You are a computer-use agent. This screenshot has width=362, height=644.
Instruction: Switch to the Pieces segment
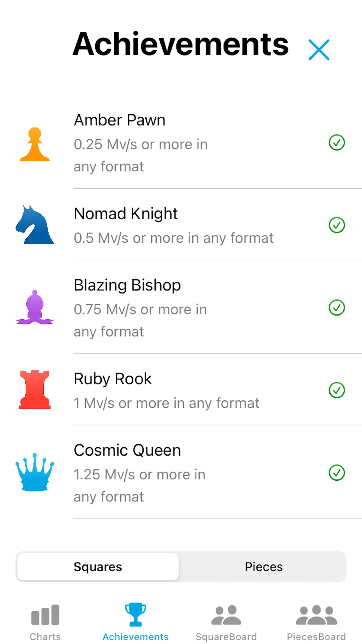point(264,567)
